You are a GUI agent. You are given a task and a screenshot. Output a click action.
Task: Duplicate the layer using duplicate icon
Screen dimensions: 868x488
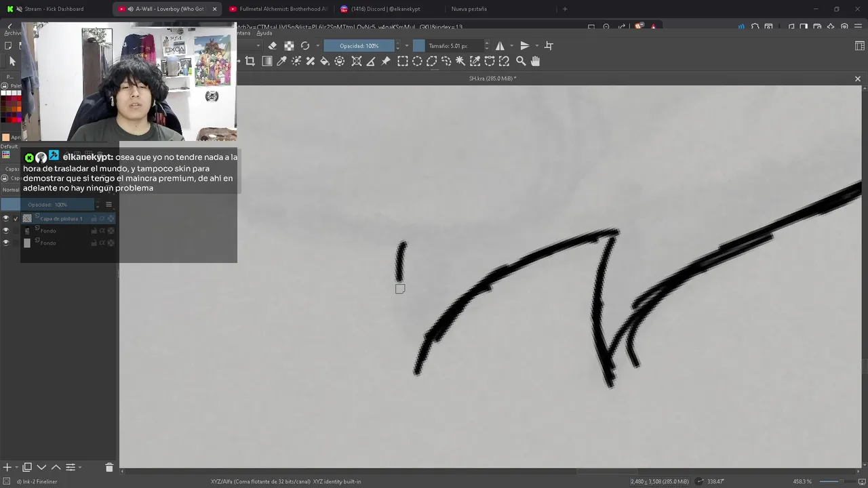point(27,467)
